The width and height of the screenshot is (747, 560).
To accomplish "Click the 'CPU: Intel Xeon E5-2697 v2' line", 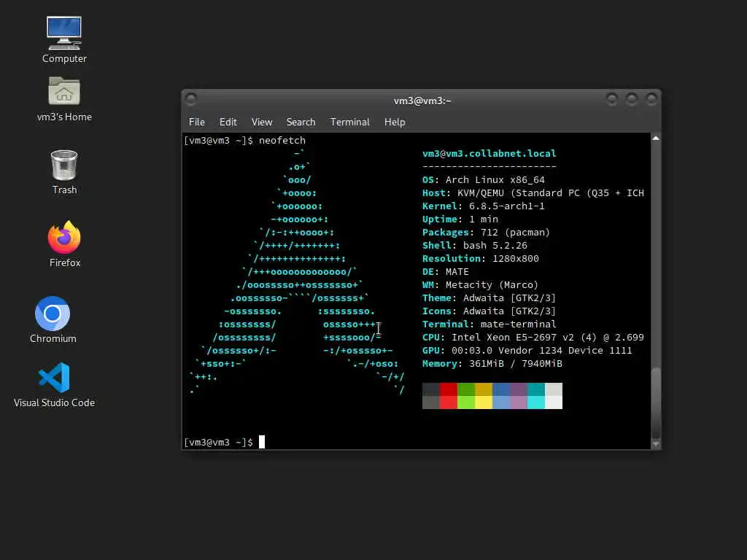I will (x=533, y=337).
